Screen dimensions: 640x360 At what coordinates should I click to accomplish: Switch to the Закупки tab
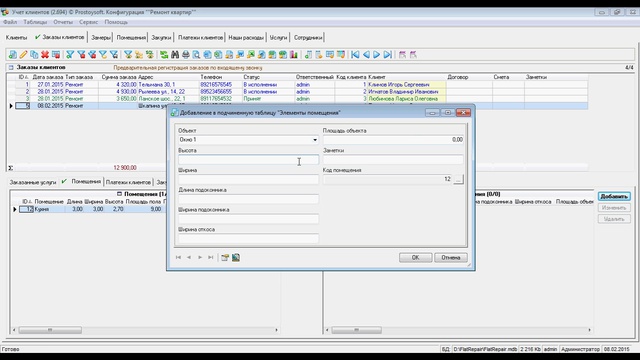[x=161, y=38]
